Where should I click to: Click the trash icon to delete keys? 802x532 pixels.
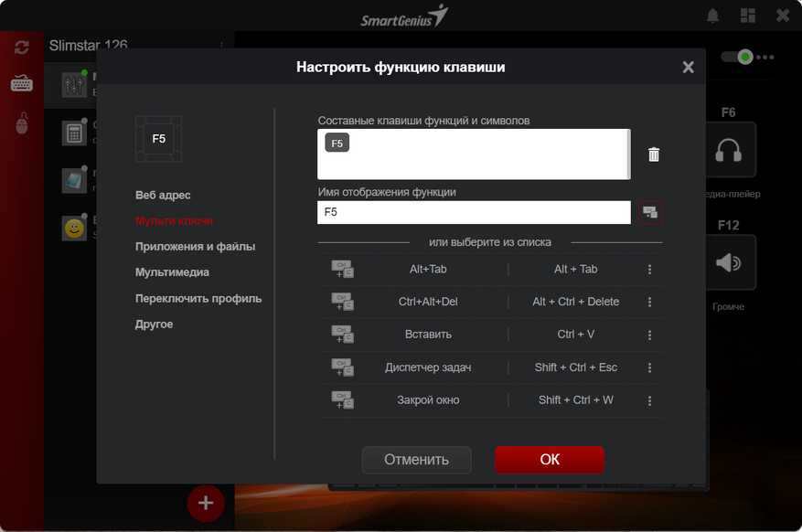click(x=653, y=154)
